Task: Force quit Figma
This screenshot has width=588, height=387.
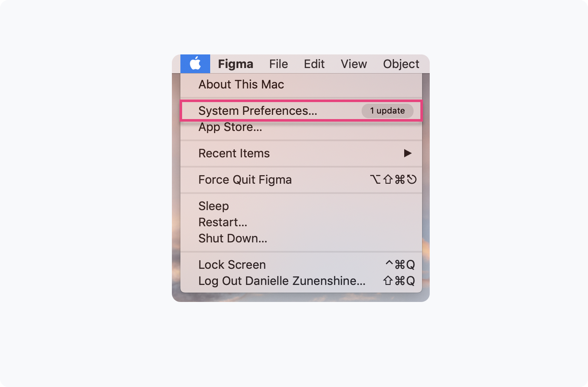Action: coord(245,179)
